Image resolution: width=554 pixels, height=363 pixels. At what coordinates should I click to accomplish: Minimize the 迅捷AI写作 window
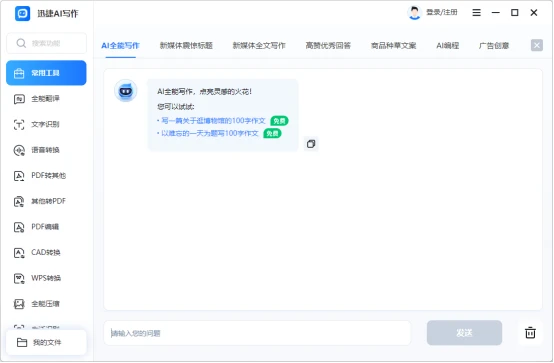[x=496, y=13]
